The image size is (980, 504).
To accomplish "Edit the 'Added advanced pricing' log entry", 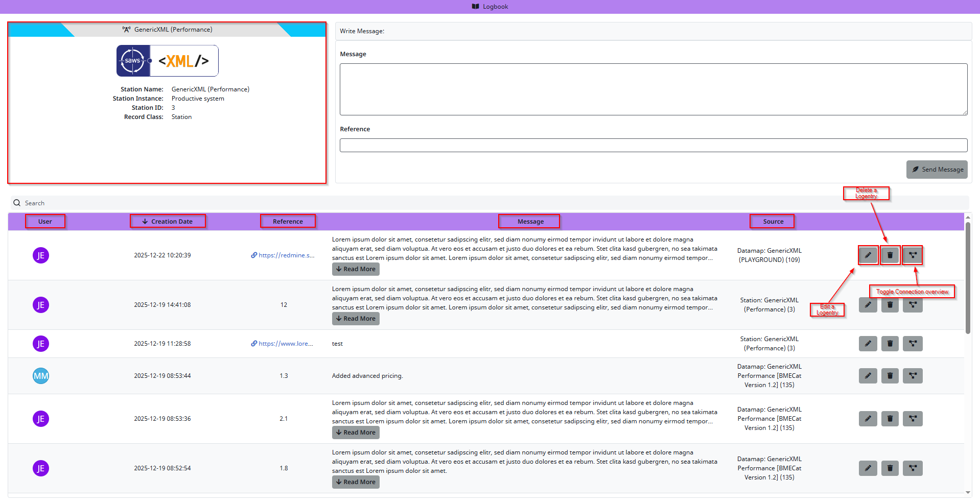I will click(868, 376).
